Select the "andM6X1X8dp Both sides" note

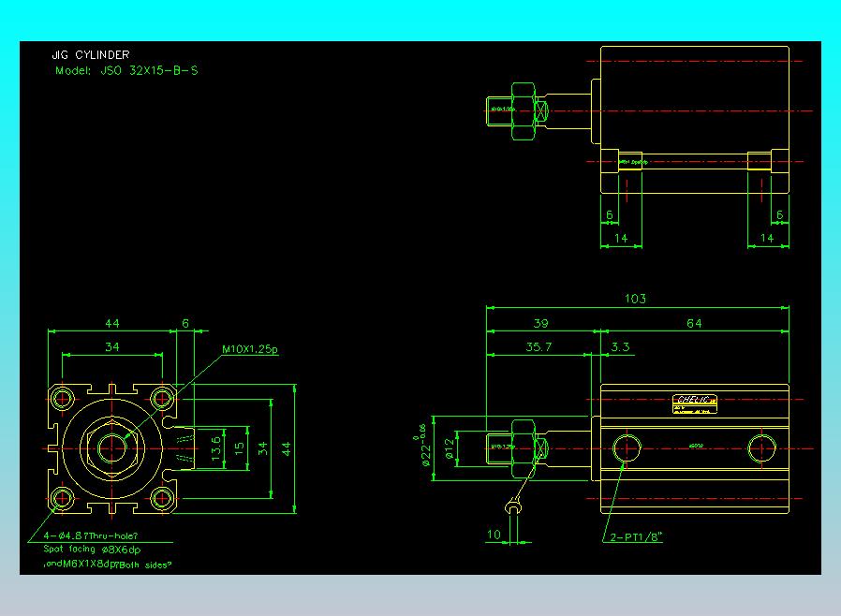point(108,564)
